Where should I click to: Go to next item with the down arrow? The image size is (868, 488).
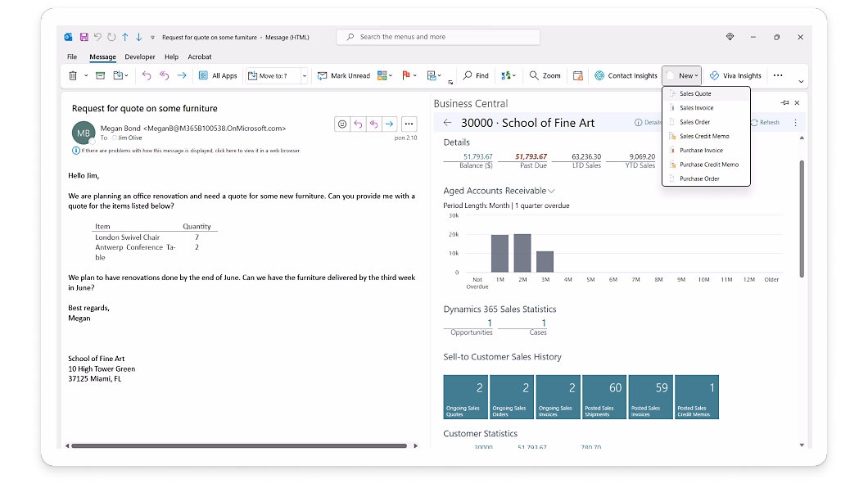point(139,37)
